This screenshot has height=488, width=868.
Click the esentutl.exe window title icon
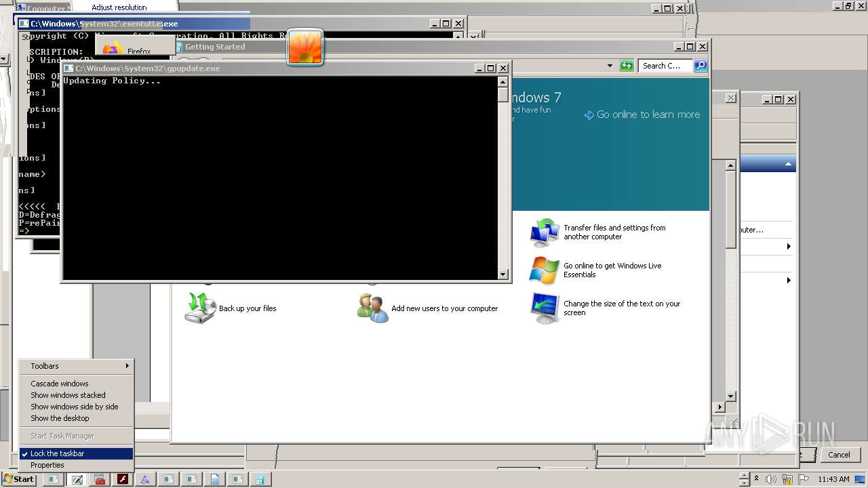click(x=24, y=24)
